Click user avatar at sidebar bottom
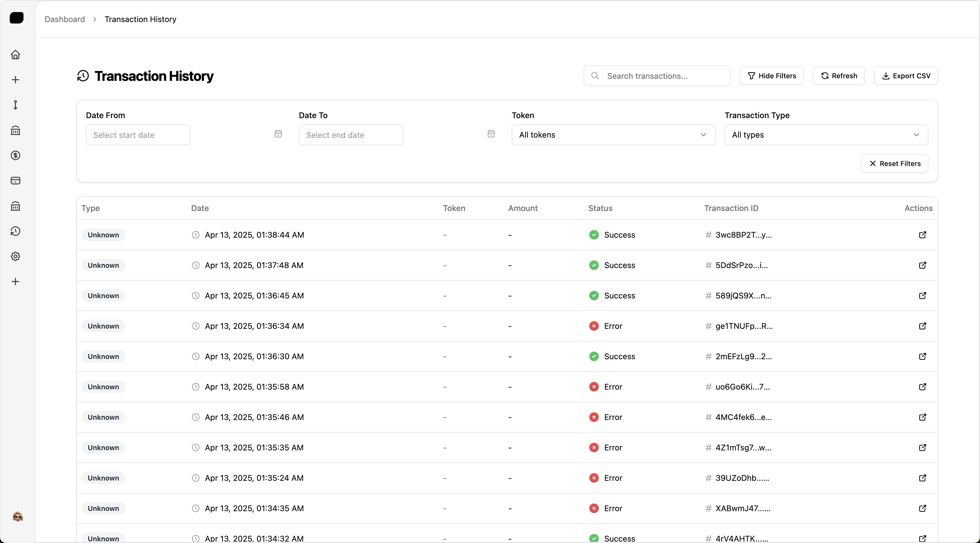Viewport: 980px width, 543px height. [x=17, y=516]
